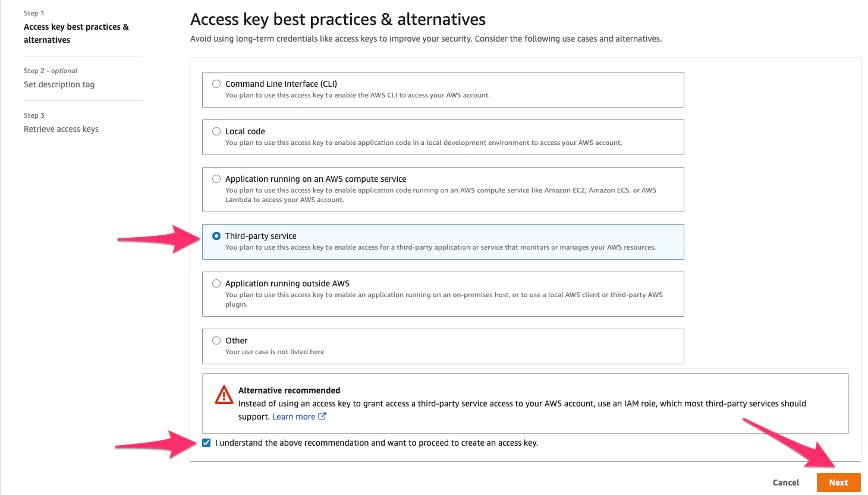The width and height of the screenshot is (868, 495).
Task: Open Step 1 Access key best practices
Action: 77,33
